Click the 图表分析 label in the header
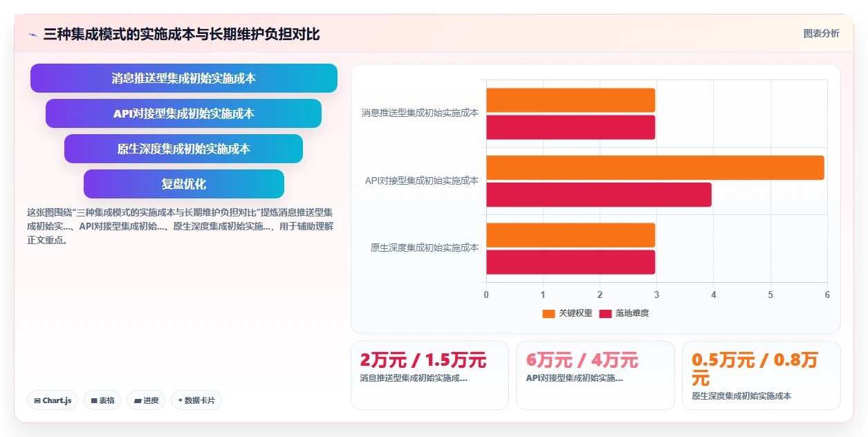Screen dimensions: 868x437 [x=821, y=33]
